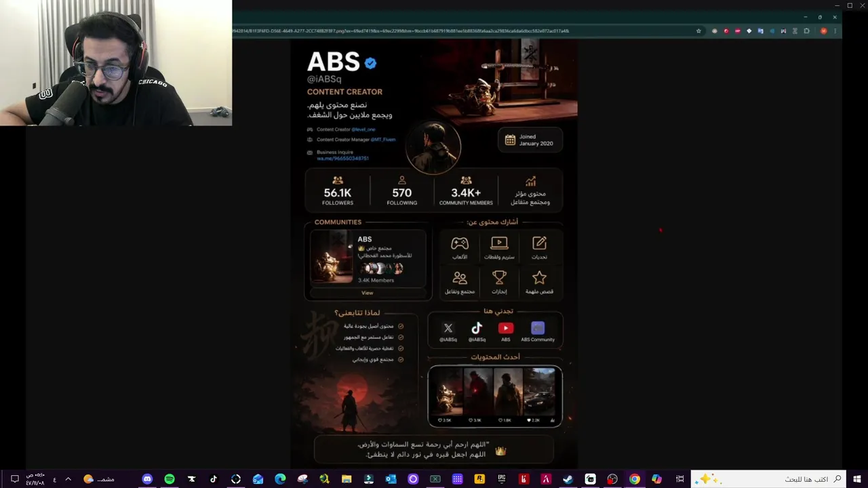
Task: Bookmark this page with the star icon
Action: [x=698, y=30]
